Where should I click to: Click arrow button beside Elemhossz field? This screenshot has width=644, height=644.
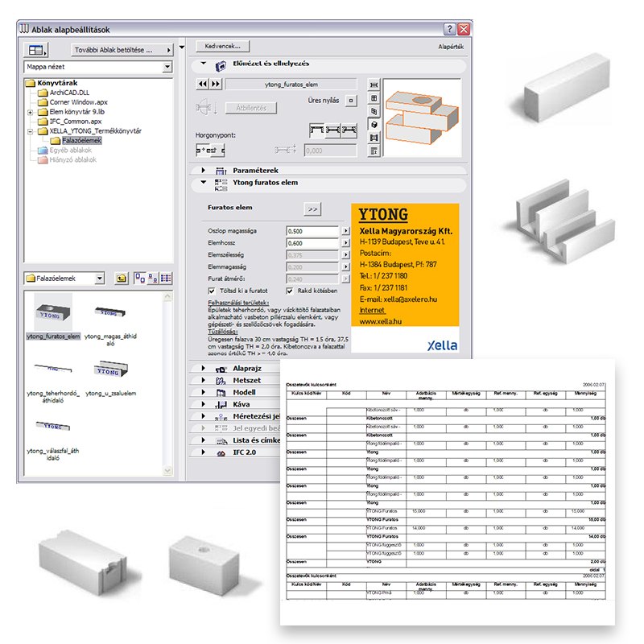[x=346, y=243]
